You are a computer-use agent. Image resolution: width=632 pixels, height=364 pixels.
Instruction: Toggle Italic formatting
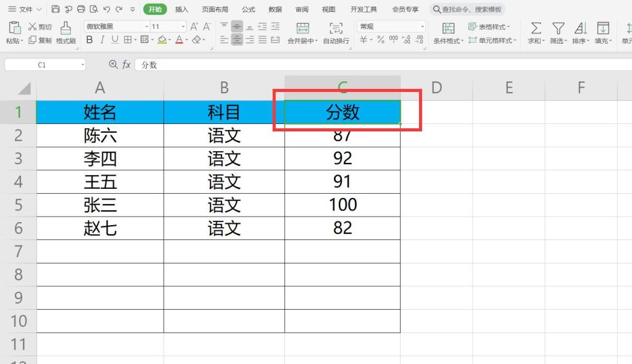[x=102, y=40]
